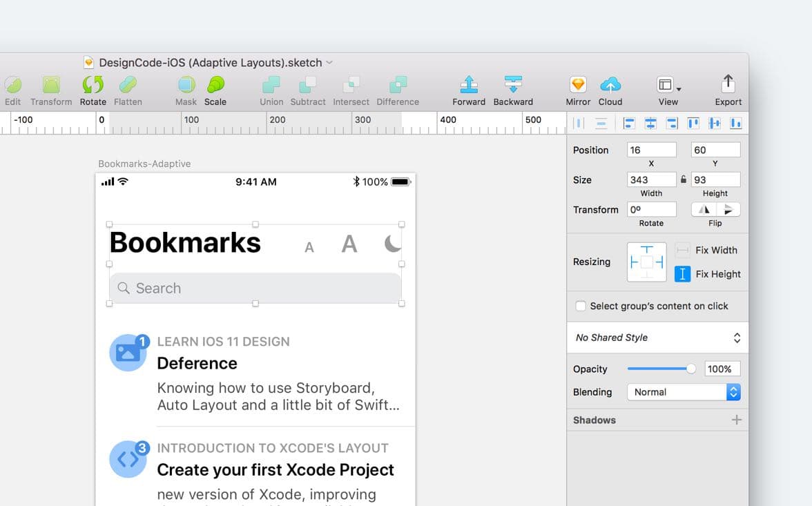Select the Deference title text
This screenshot has height=506, width=812.
[197, 363]
